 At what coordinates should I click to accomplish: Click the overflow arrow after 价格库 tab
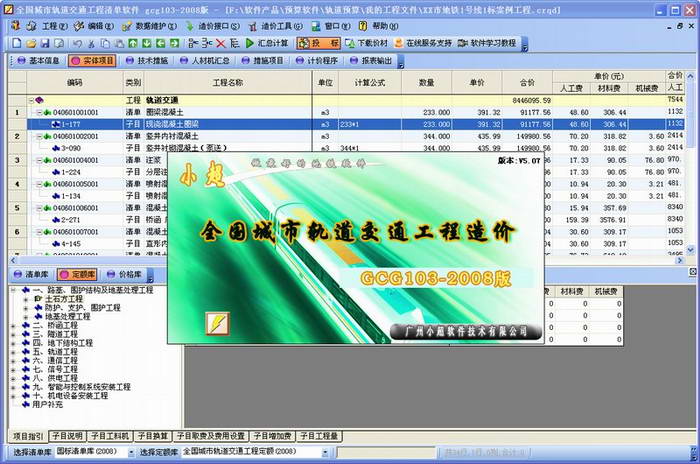pos(150,276)
